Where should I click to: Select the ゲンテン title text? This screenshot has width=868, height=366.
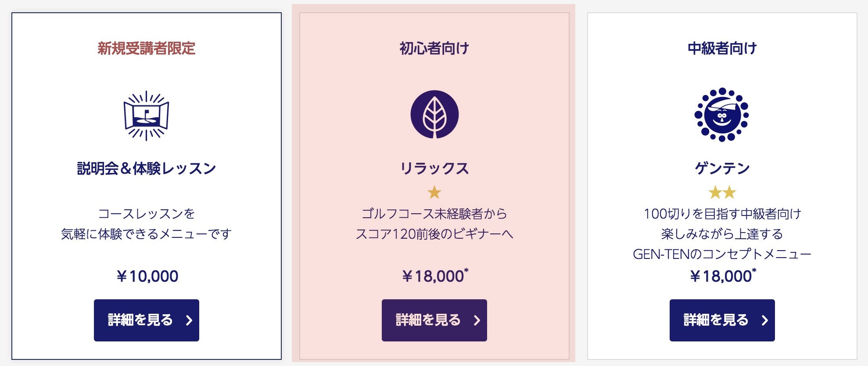[722, 168]
